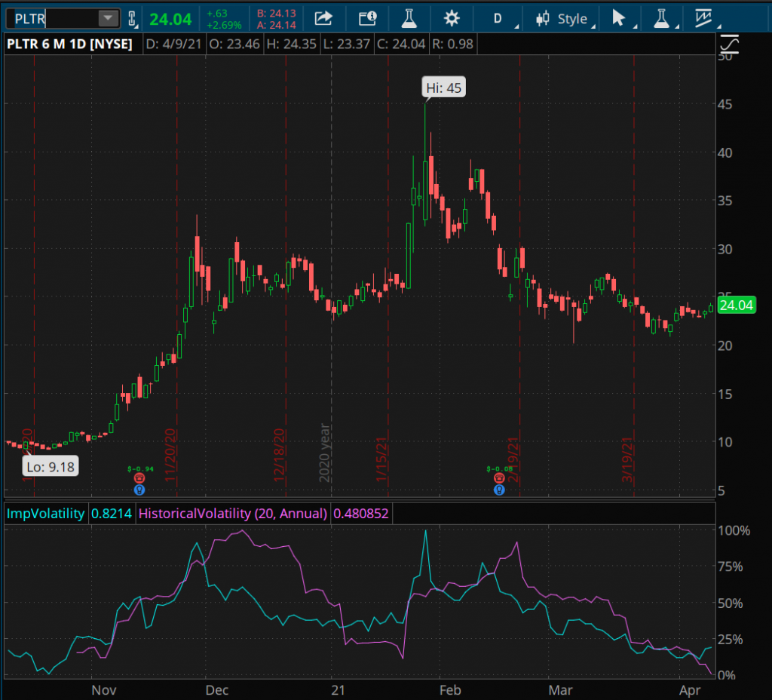Click the 11/20/20 expiration date marker
Screen dimensions: 772x700
point(170,455)
